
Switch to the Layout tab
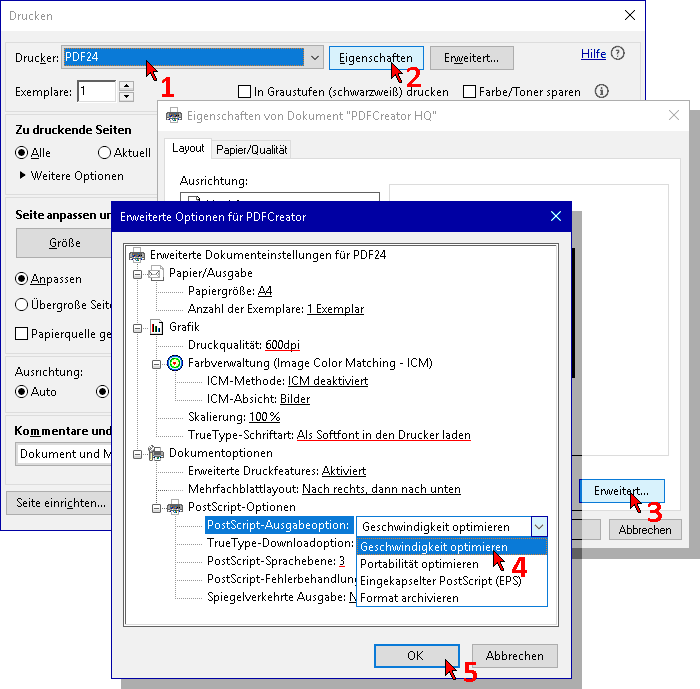188,148
